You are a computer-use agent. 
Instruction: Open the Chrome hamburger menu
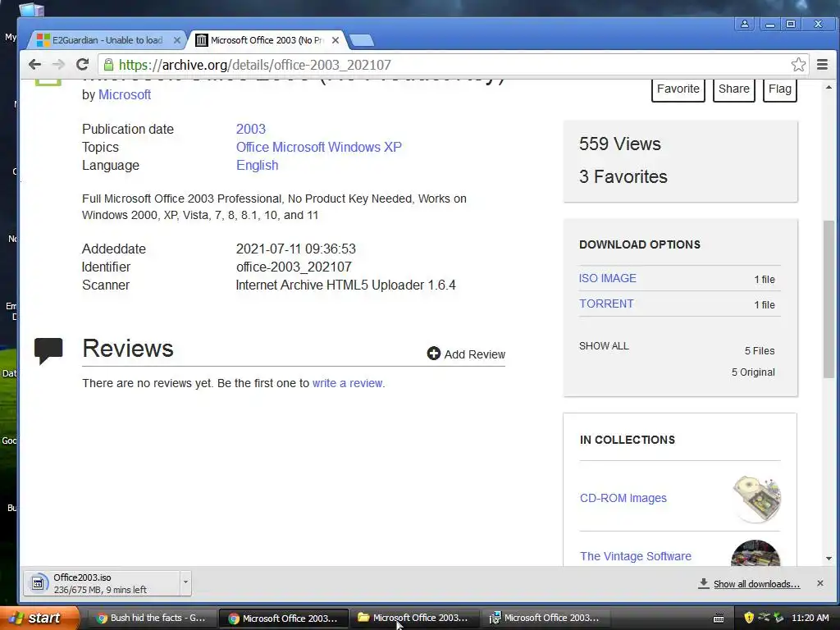click(x=822, y=65)
